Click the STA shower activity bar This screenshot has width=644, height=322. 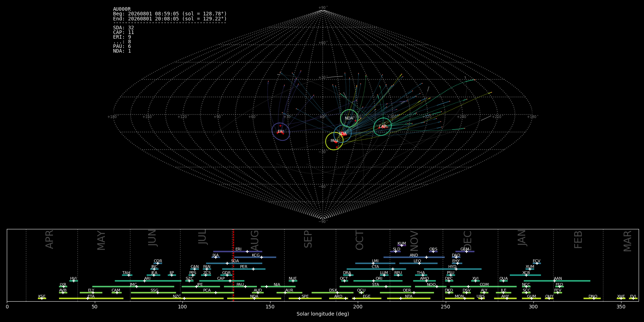[375, 287]
